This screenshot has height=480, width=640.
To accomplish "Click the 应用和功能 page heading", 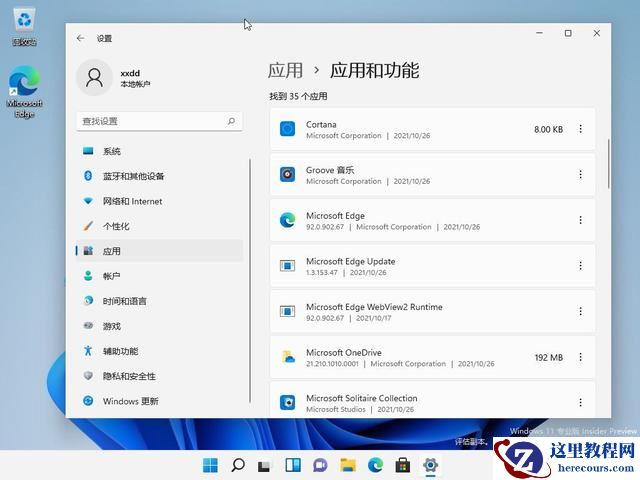I will (374, 70).
